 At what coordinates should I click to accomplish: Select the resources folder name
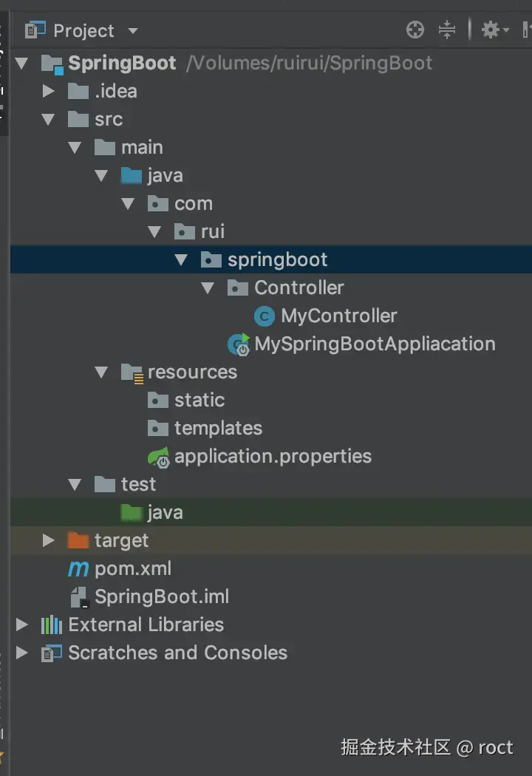(193, 372)
